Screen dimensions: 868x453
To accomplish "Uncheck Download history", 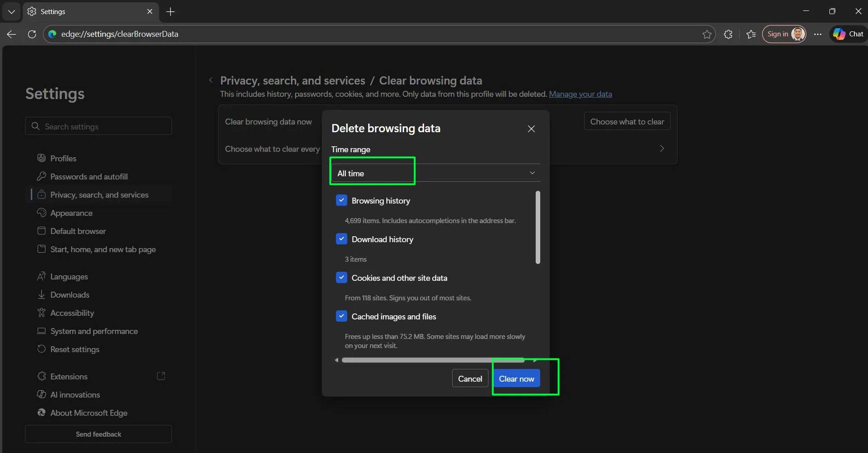I will (341, 239).
